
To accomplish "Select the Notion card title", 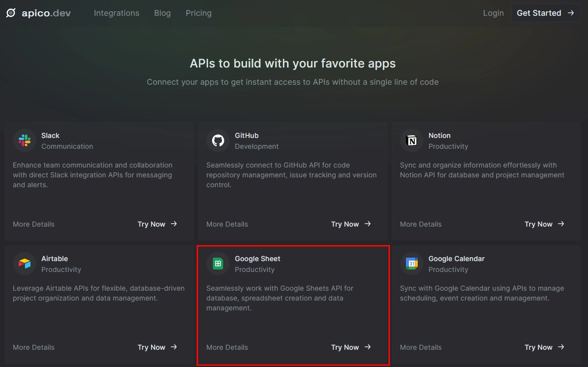I will click(439, 135).
